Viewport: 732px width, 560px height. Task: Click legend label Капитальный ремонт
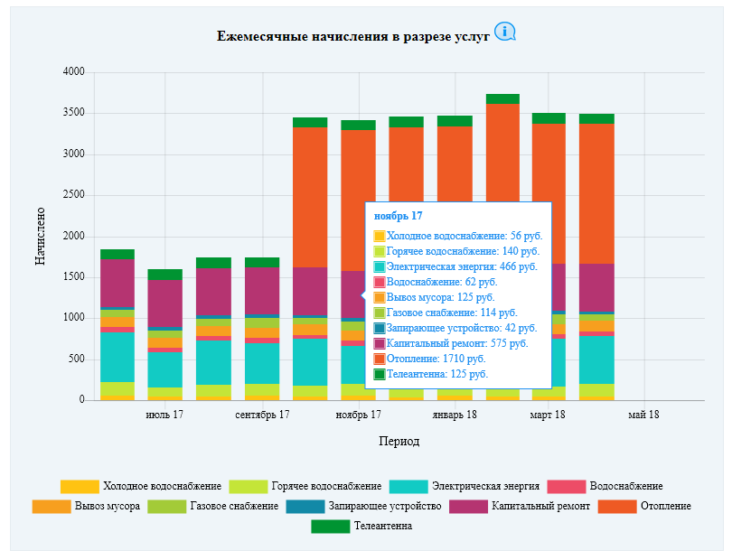[540, 507]
